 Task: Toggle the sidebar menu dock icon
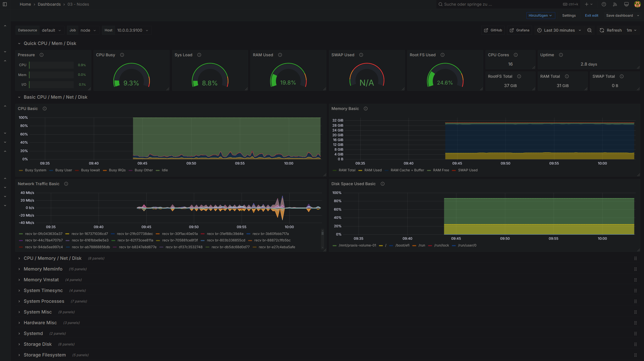5,4
